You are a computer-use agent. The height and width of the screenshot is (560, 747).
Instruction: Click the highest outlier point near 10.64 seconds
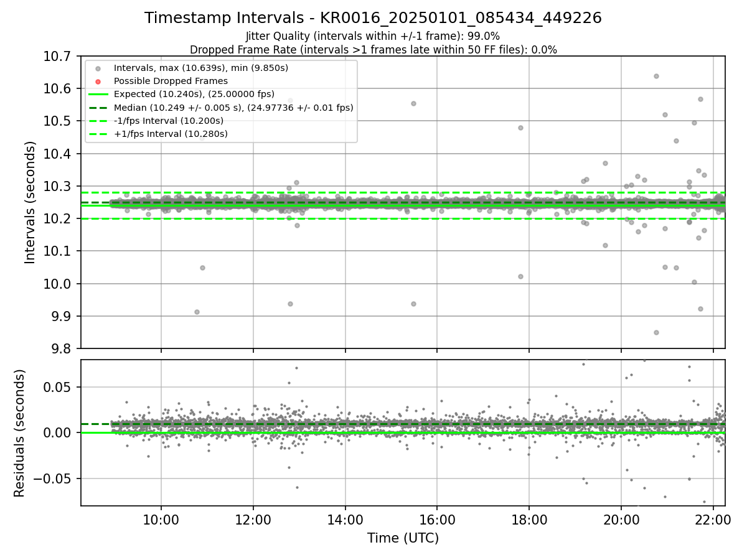pos(656,76)
